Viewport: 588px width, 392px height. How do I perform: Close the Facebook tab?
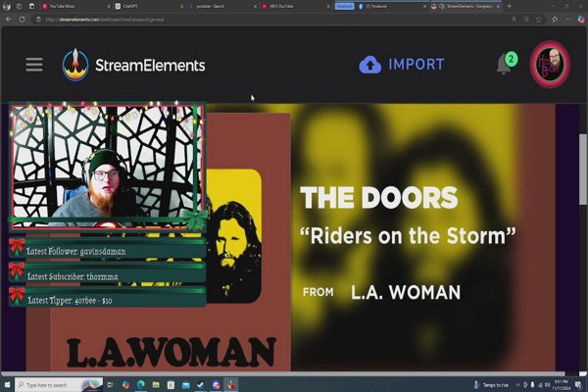pyautogui.click(x=424, y=6)
